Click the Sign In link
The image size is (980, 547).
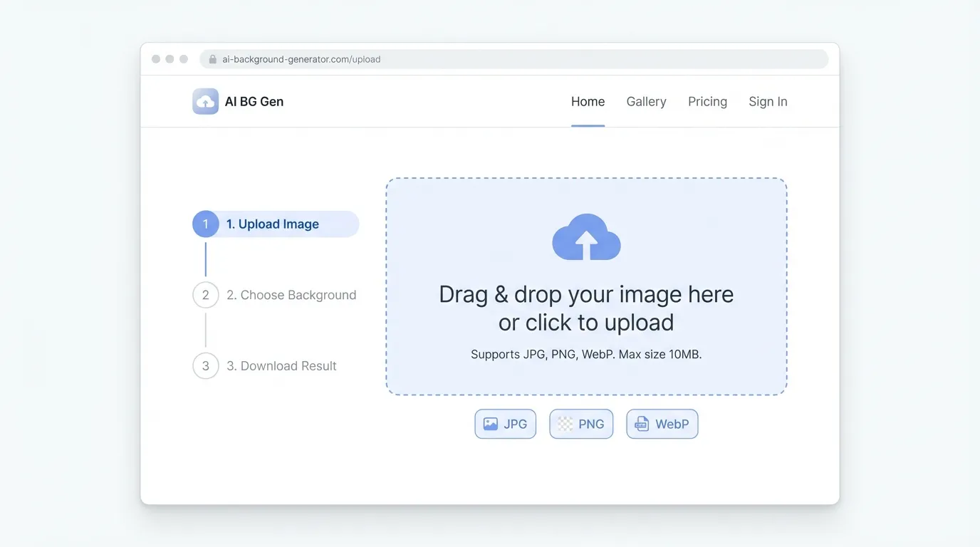tap(768, 102)
